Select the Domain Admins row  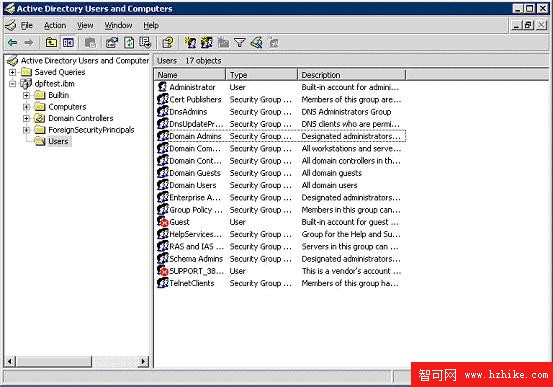click(281, 136)
